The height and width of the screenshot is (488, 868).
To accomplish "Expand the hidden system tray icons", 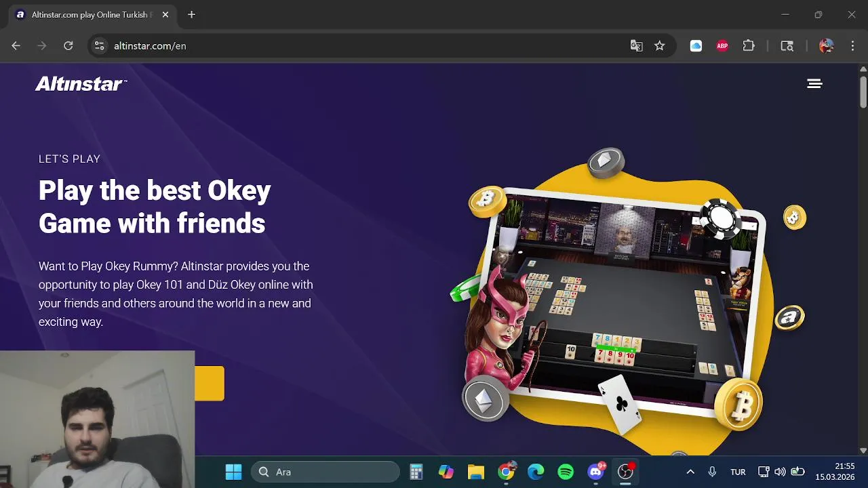I will [690, 472].
